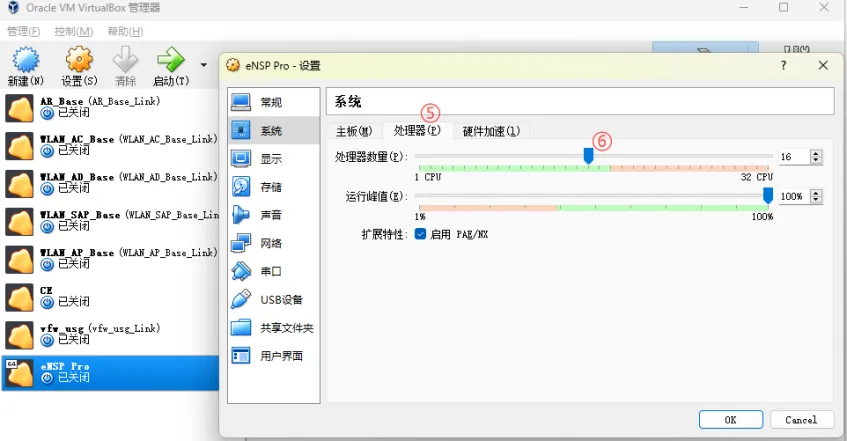This screenshot has width=847, height=441.
Task: Select the 常规 General category icon
Action: point(241,102)
